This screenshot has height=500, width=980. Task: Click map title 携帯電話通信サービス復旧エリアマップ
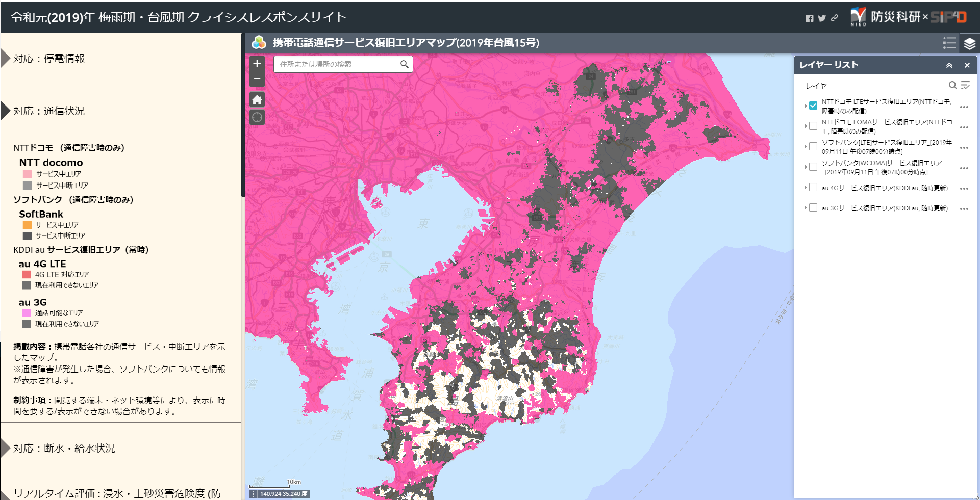pos(406,43)
